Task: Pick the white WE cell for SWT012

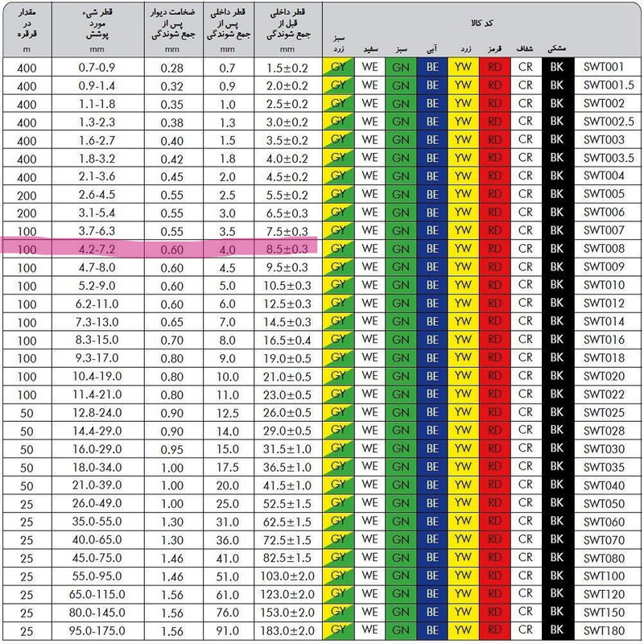Action: [x=369, y=303]
